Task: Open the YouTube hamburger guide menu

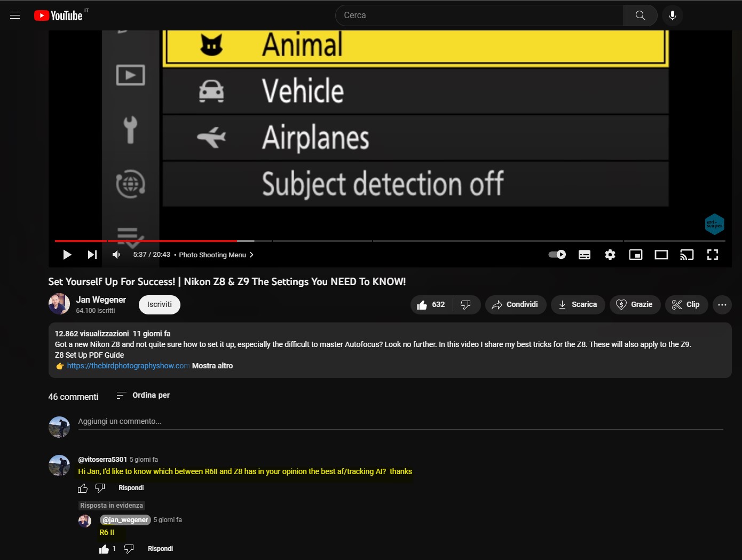Action: (15, 15)
